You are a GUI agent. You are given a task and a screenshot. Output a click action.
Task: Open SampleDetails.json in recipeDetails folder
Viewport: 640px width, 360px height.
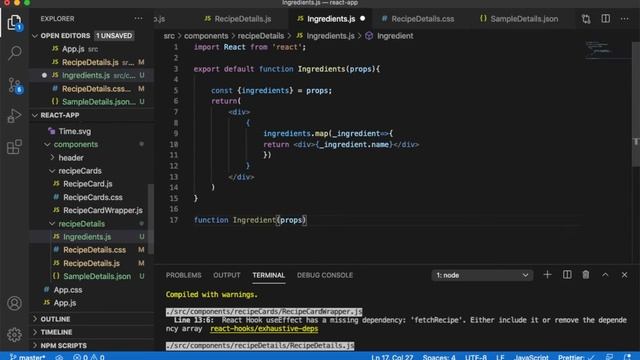pyautogui.click(x=97, y=276)
